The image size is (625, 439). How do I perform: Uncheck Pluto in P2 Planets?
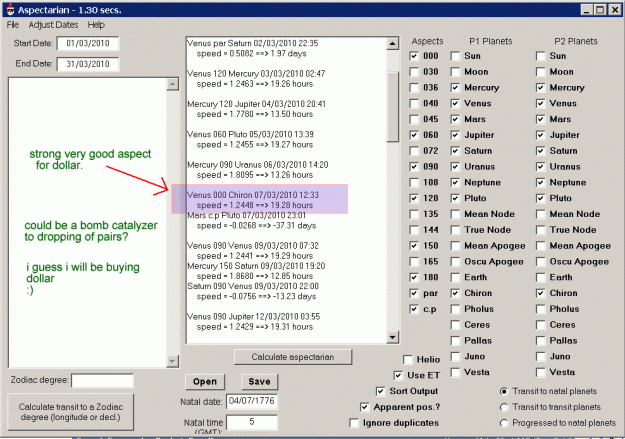540,198
